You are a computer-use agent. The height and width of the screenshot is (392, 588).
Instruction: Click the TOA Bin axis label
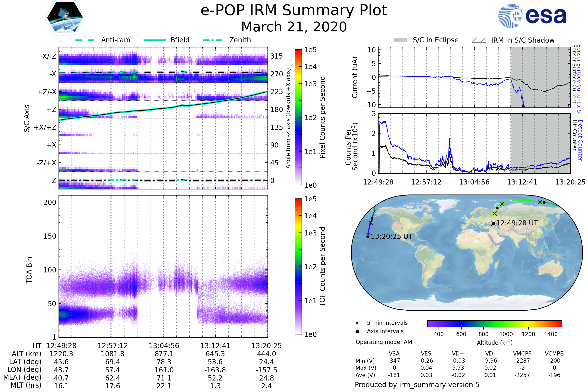(29, 270)
